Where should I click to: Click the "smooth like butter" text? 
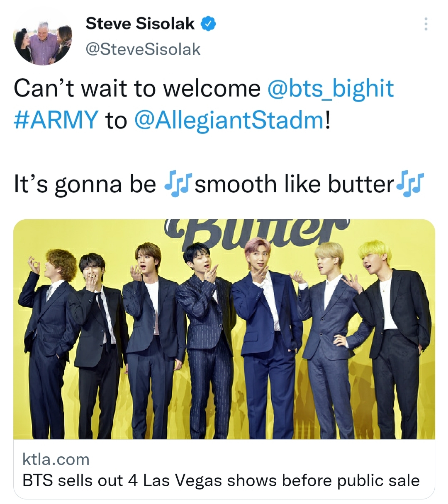pyautogui.click(x=294, y=184)
